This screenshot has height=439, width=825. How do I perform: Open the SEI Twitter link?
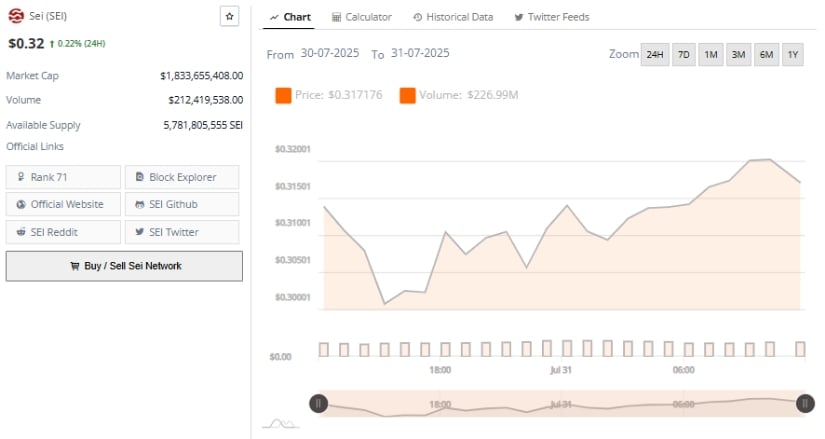pyautogui.click(x=182, y=232)
